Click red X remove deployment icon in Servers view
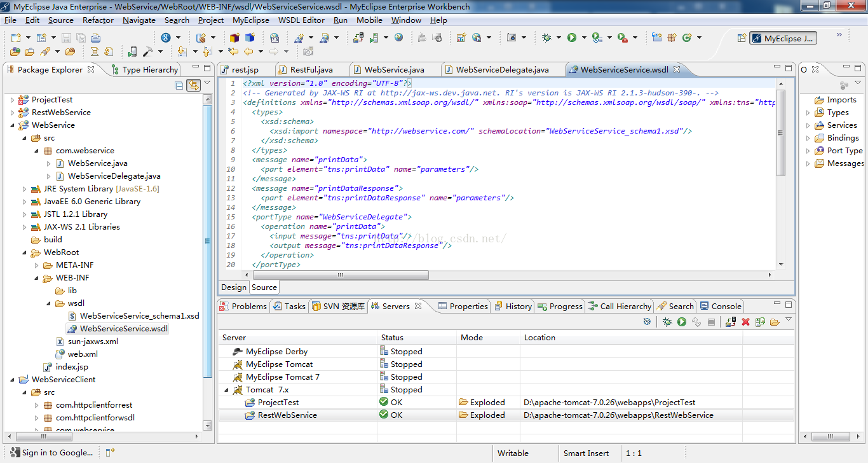 pyautogui.click(x=745, y=322)
